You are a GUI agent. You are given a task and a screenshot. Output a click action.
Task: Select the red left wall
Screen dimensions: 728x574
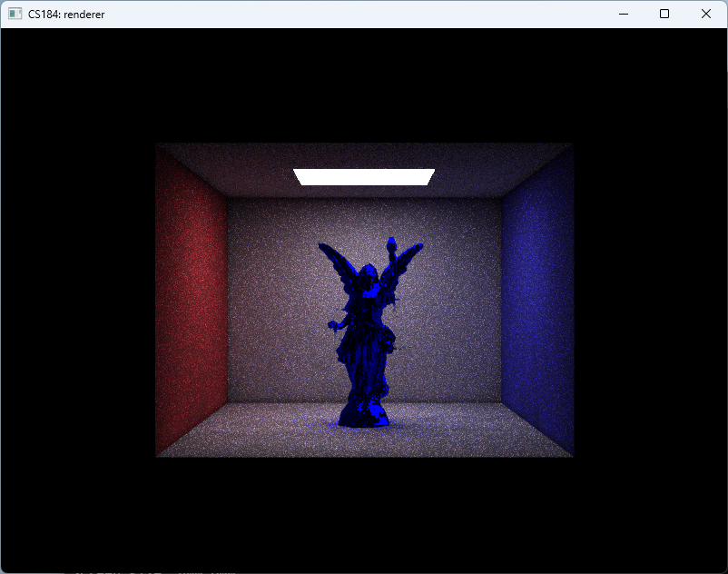pyautogui.click(x=192, y=300)
